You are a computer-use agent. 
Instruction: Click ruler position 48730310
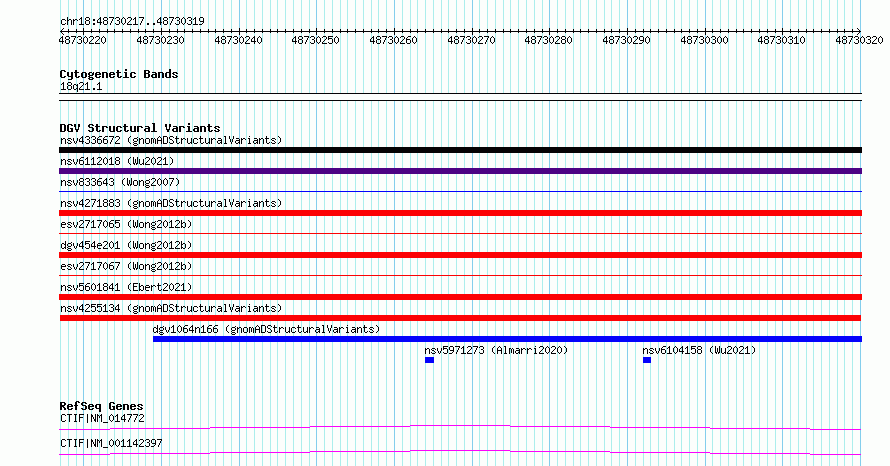(x=782, y=40)
